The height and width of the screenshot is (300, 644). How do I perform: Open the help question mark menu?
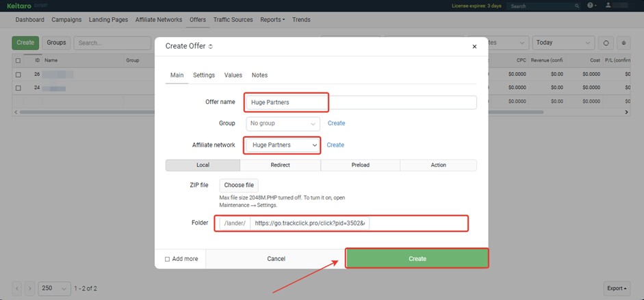tap(592, 5)
